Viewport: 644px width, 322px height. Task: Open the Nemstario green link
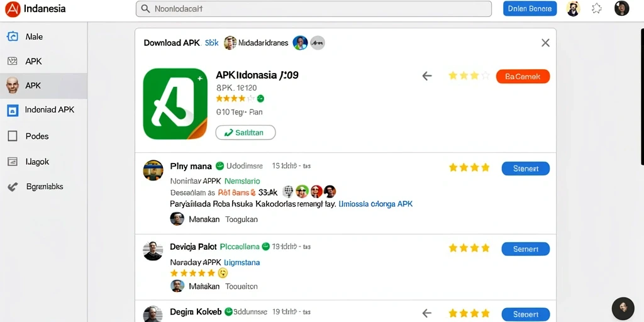[x=242, y=181]
